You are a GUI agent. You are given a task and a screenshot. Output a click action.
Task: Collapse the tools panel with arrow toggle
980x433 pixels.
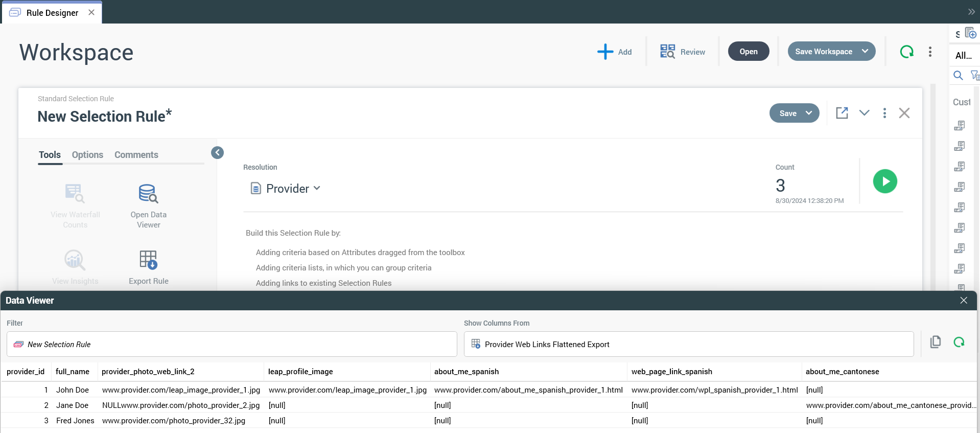pos(217,152)
